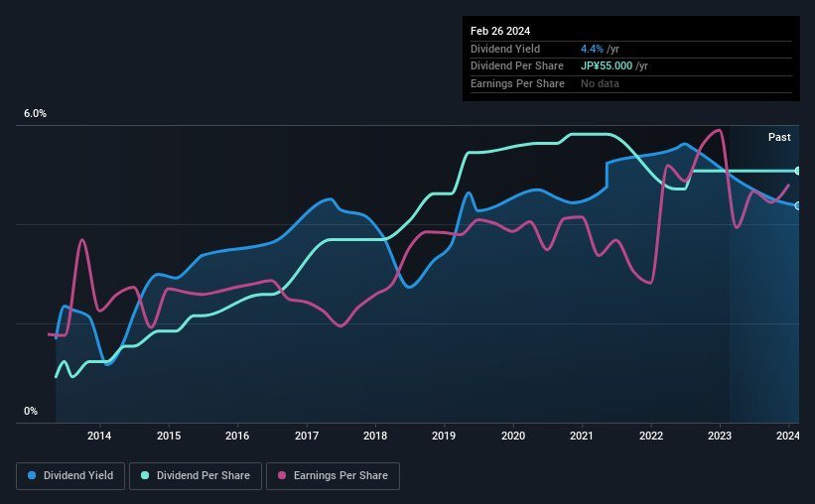The image size is (815, 504).
Task: Click the 2023 x-axis label
Action: [720, 436]
